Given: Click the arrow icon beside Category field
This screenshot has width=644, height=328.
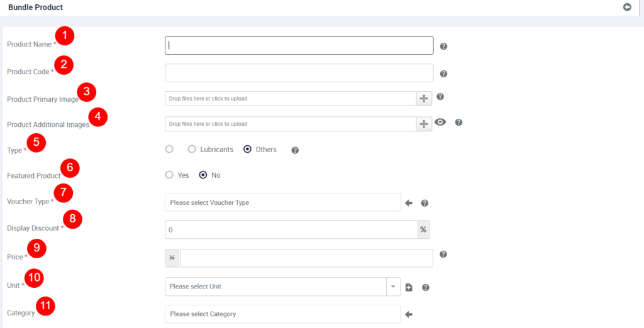Looking at the screenshot, I should [x=409, y=314].
